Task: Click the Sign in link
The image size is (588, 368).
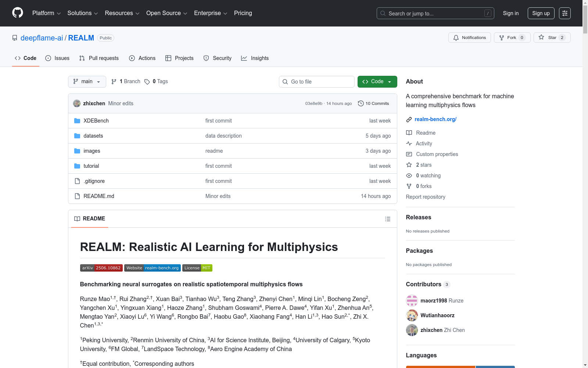Action: tap(511, 13)
